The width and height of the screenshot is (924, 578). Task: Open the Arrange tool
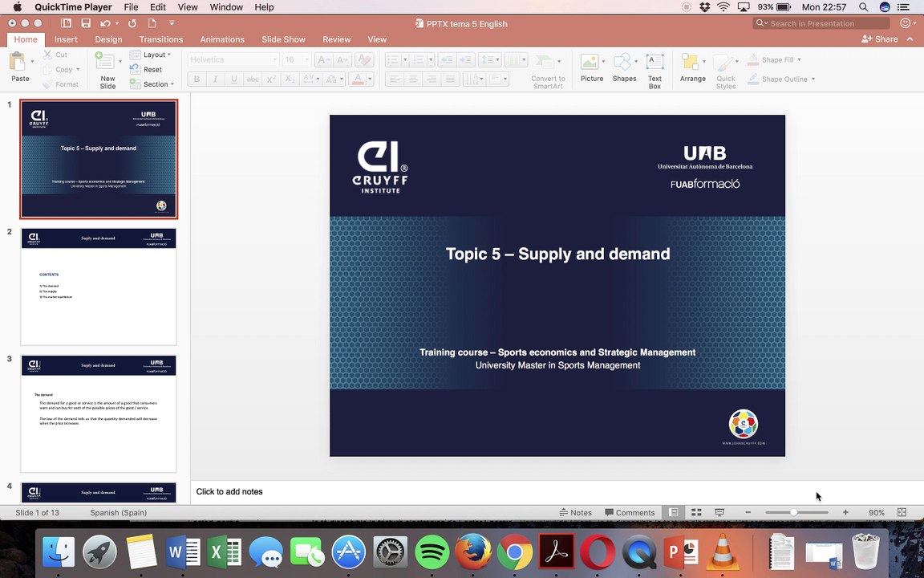coord(692,68)
